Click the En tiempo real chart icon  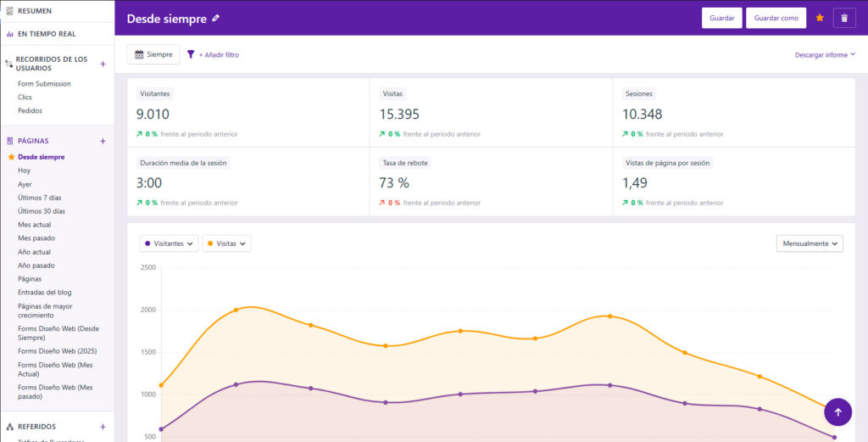click(9, 34)
